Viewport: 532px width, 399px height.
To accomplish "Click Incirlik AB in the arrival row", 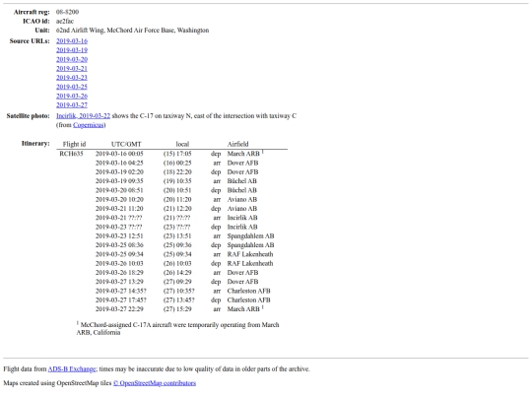I will point(242,218).
